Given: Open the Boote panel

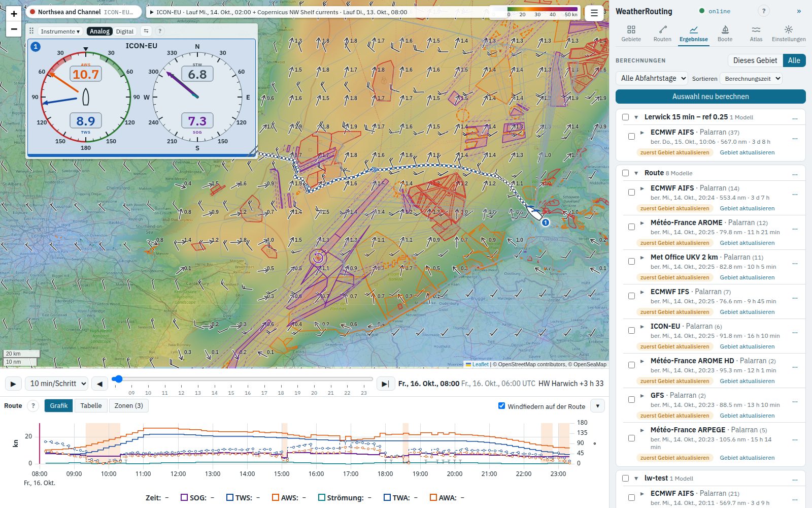Looking at the screenshot, I should tap(725, 34).
